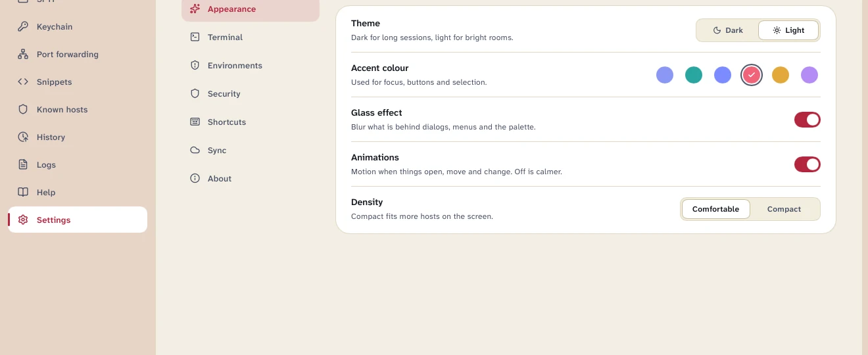
Task: Switch theme to Dark
Action: [x=728, y=30]
